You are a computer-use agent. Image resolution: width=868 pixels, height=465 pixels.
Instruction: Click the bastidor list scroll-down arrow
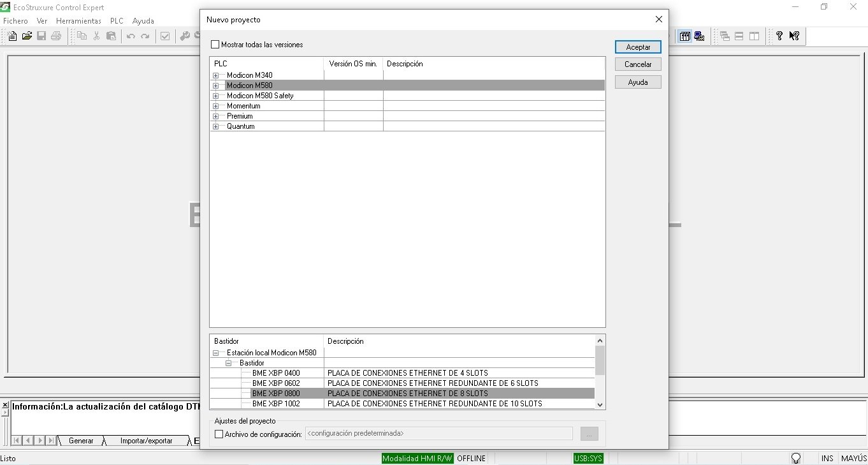pos(600,404)
